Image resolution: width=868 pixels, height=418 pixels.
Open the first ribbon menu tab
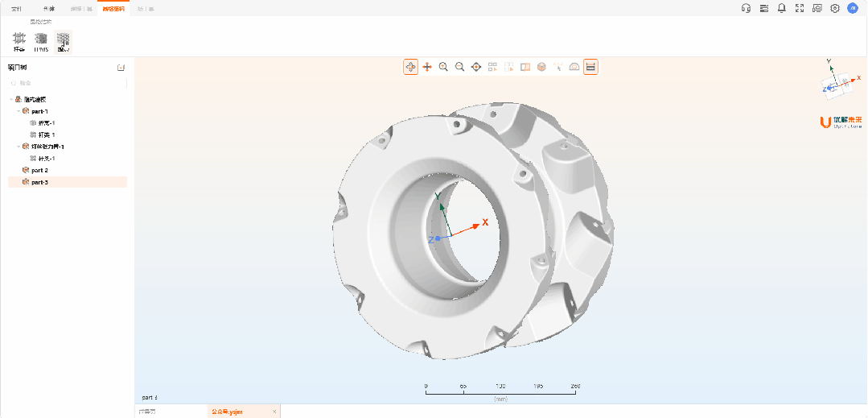(x=16, y=9)
